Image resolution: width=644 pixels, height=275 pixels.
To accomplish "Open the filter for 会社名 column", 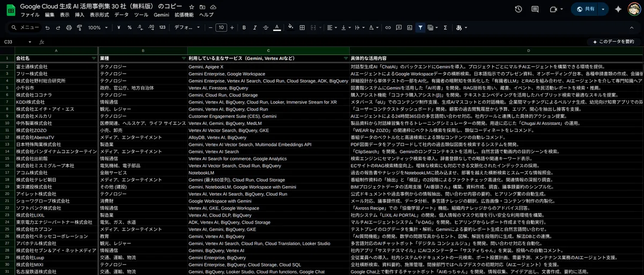I will click(x=94, y=58).
